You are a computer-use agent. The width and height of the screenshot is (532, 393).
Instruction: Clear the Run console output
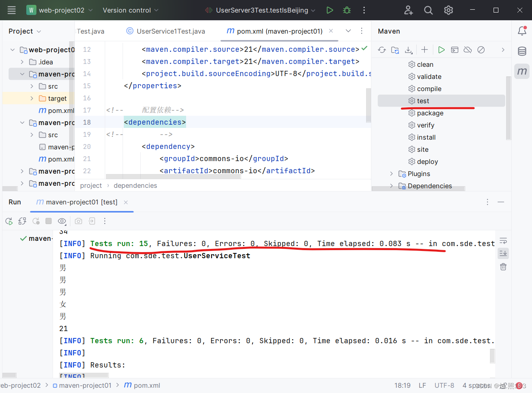pyautogui.click(x=503, y=267)
